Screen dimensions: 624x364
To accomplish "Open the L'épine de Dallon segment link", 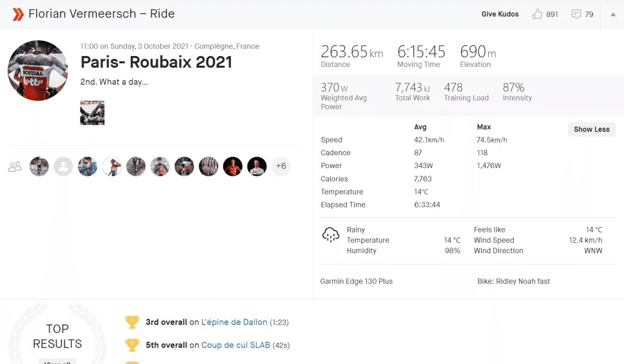I will click(234, 322).
